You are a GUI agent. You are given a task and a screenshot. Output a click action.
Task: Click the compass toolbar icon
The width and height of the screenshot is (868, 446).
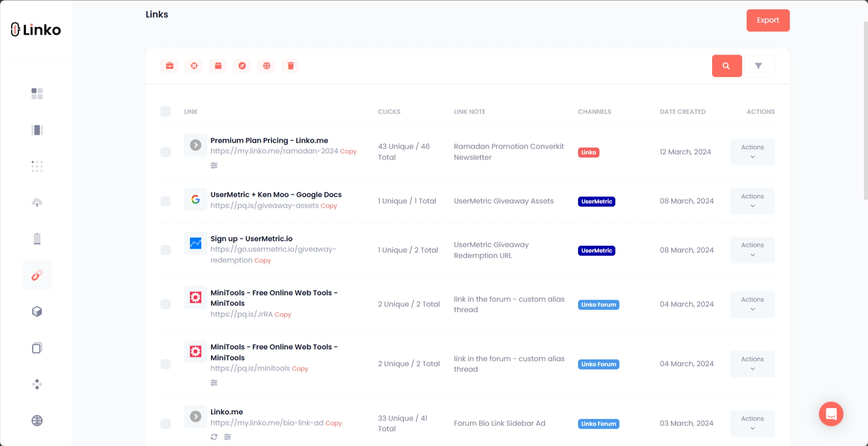[x=242, y=66]
